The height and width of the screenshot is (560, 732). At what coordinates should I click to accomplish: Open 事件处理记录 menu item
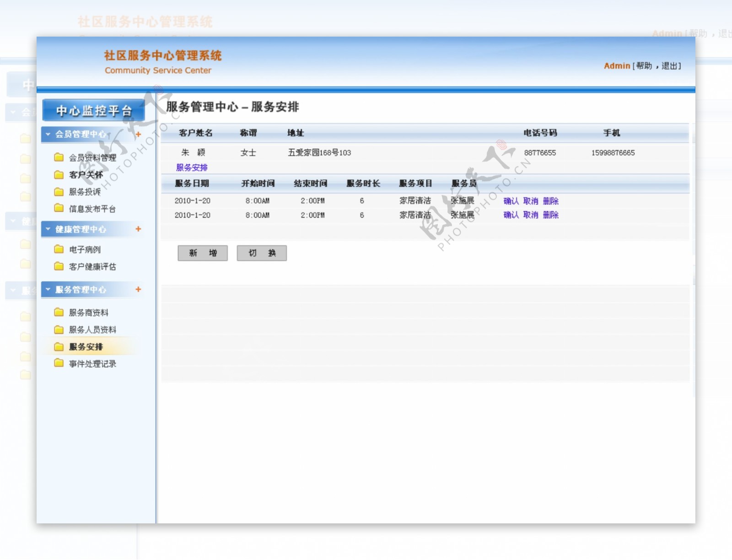click(x=92, y=364)
